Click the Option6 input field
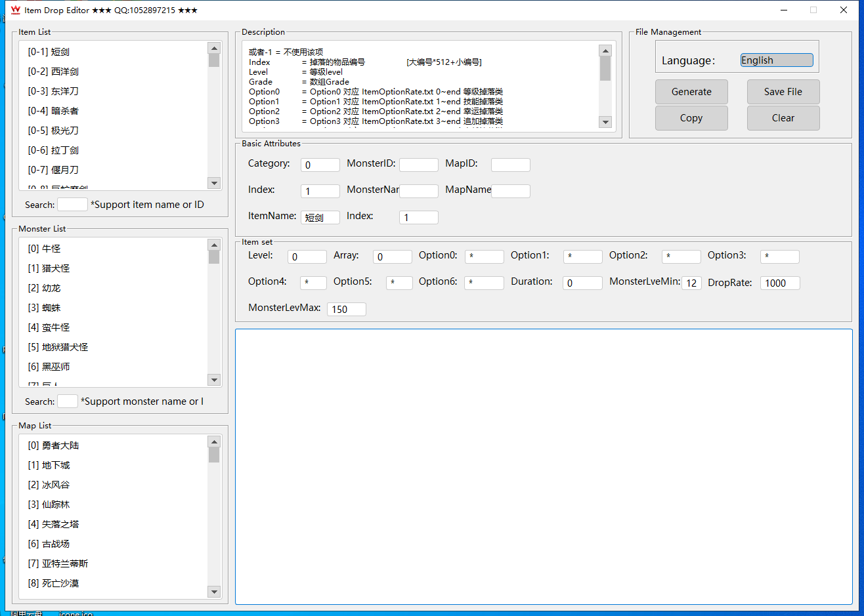864x616 pixels. [x=485, y=283]
